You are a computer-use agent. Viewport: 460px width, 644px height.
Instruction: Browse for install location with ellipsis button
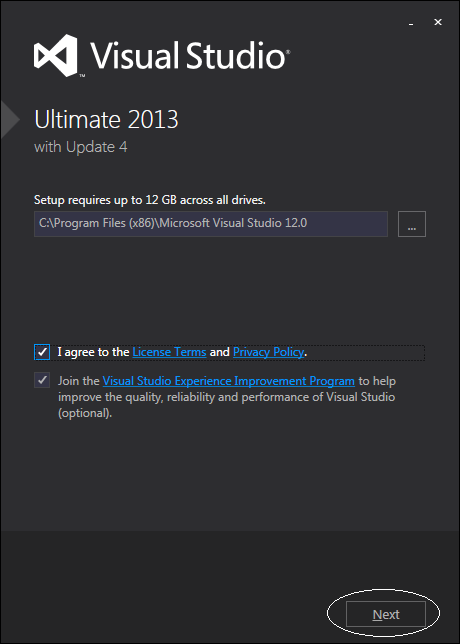point(412,224)
